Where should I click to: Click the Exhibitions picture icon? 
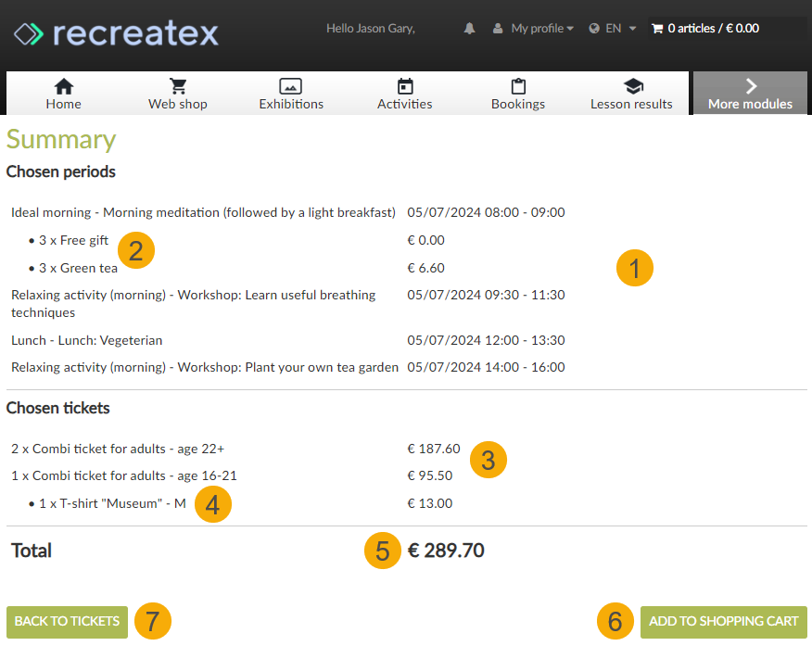291,85
